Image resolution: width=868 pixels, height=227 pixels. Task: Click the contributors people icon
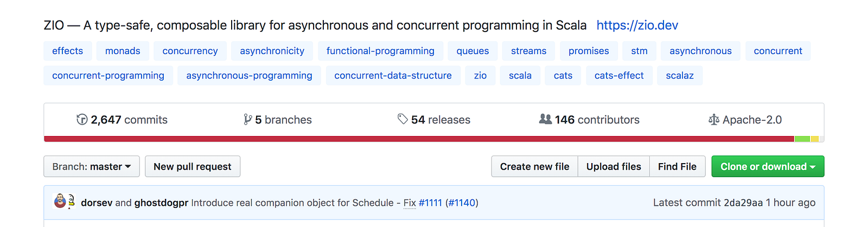[545, 119]
